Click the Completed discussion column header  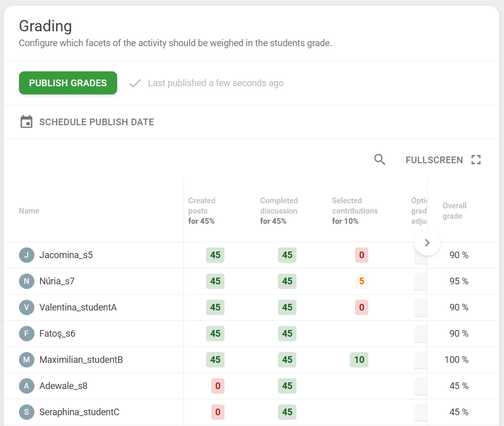pyautogui.click(x=279, y=210)
